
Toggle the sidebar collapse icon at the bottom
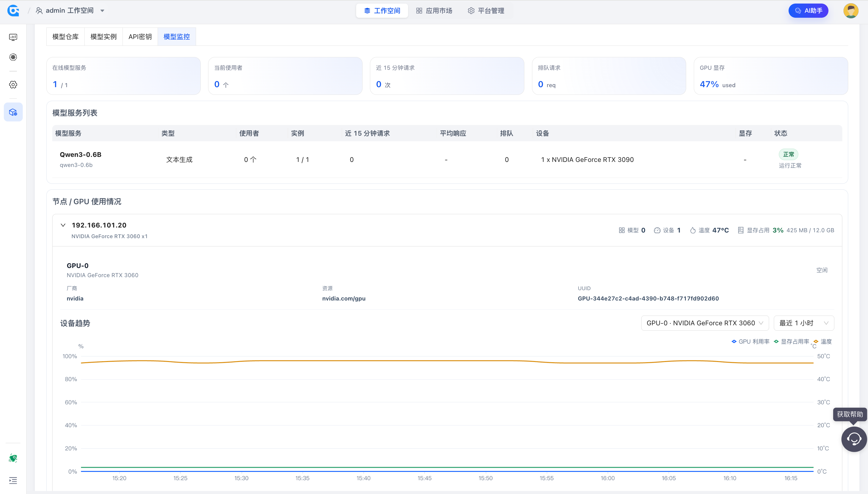[13, 480]
